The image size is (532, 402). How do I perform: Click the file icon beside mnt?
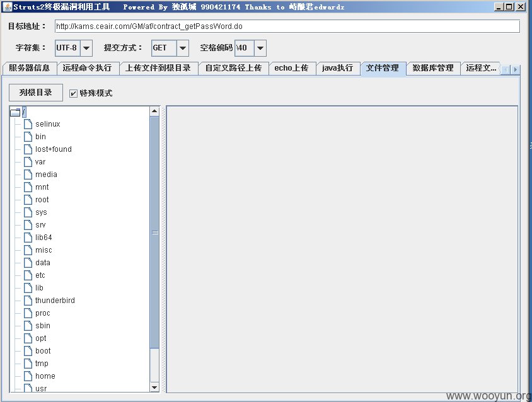pos(28,187)
